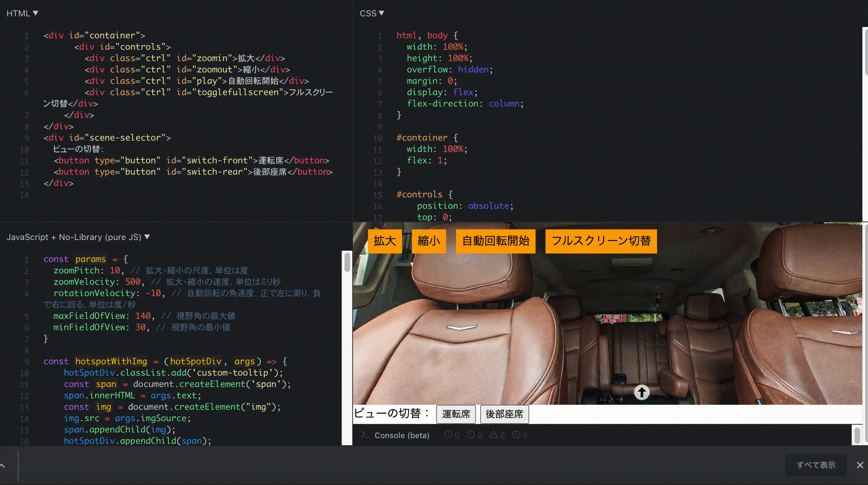Click the HTML line with id="switch-rear"

[x=193, y=171]
